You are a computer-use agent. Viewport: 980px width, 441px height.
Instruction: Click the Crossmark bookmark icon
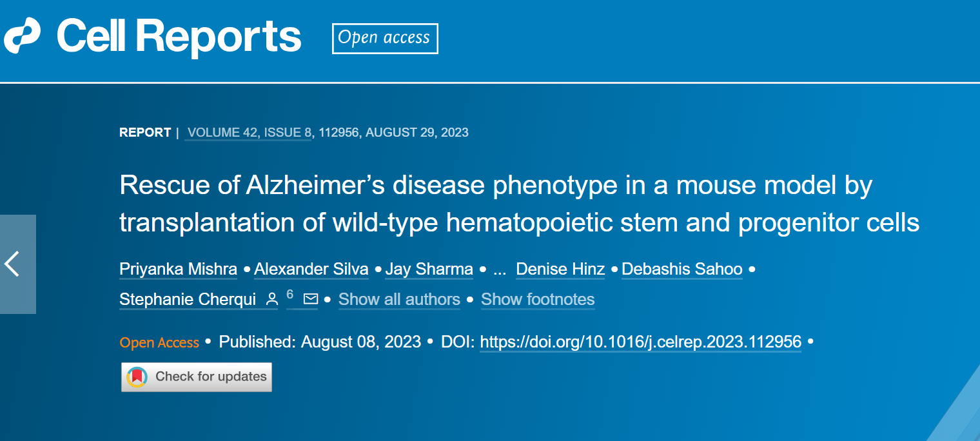(x=137, y=377)
